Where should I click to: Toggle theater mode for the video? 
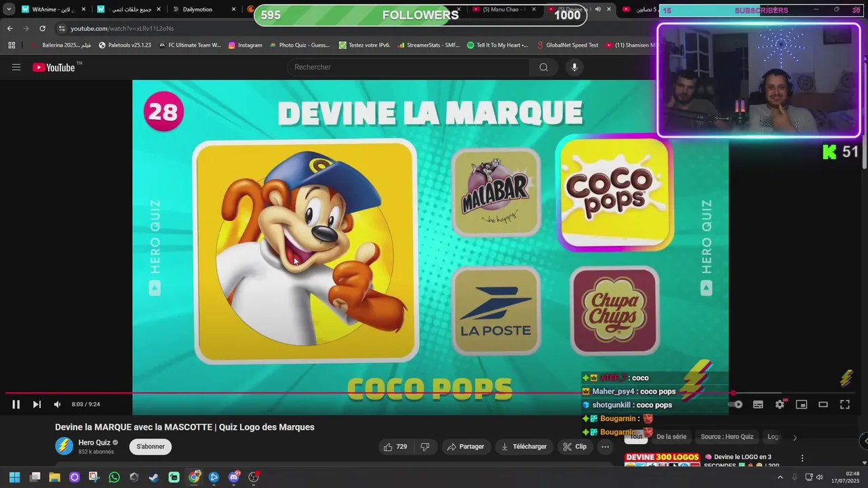point(823,405)
